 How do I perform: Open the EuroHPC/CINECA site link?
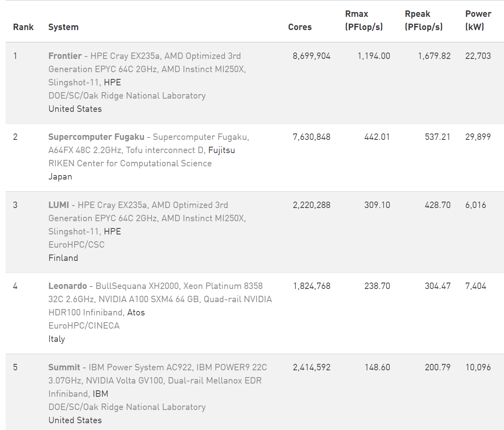pos(84,326)
